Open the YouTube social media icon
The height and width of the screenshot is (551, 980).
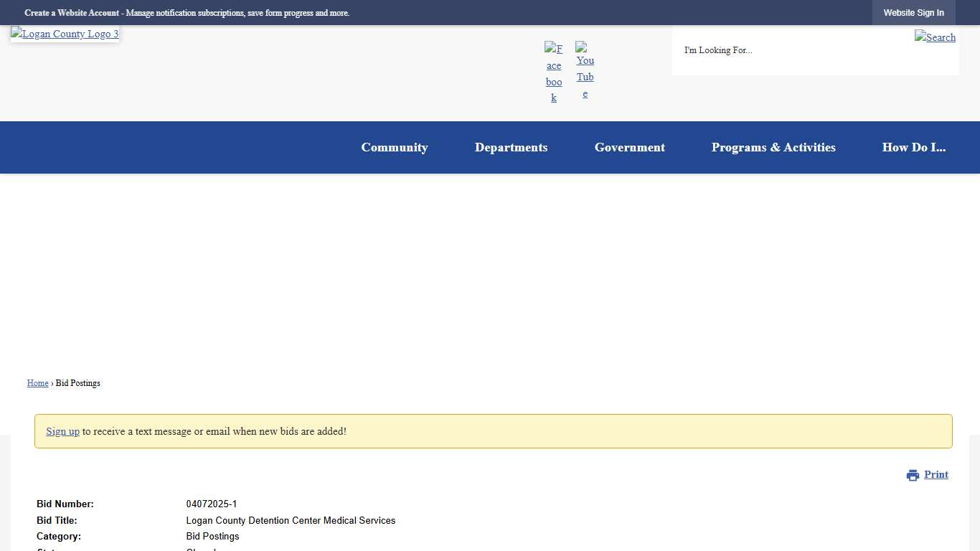585,70
